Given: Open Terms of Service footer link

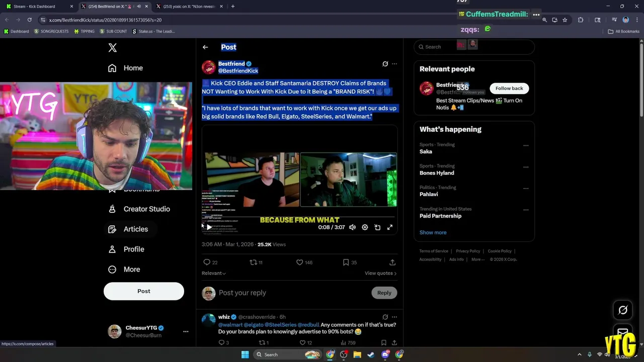Looking at the screenshot, I should [x=434, y=251].
